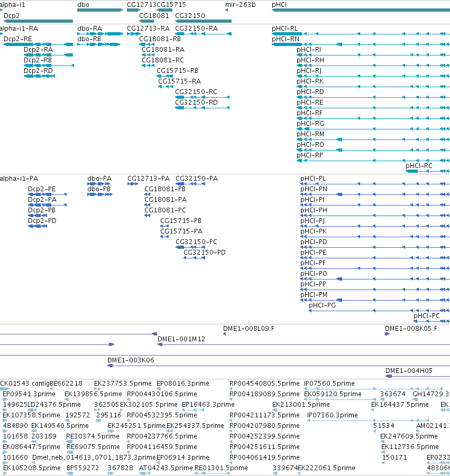Screen dimensions: 450x476
Task: Click the teal bar under Dcp2 gene
Action: click(x=38, y=21)
